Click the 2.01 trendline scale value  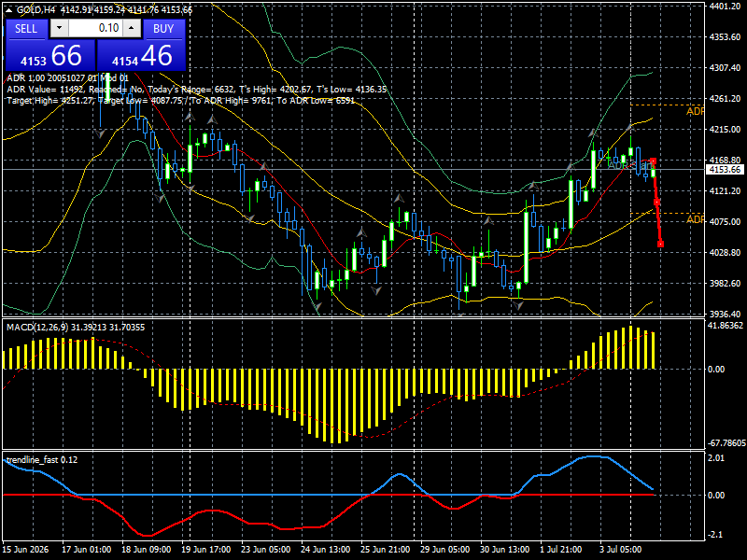click(716, 457)
